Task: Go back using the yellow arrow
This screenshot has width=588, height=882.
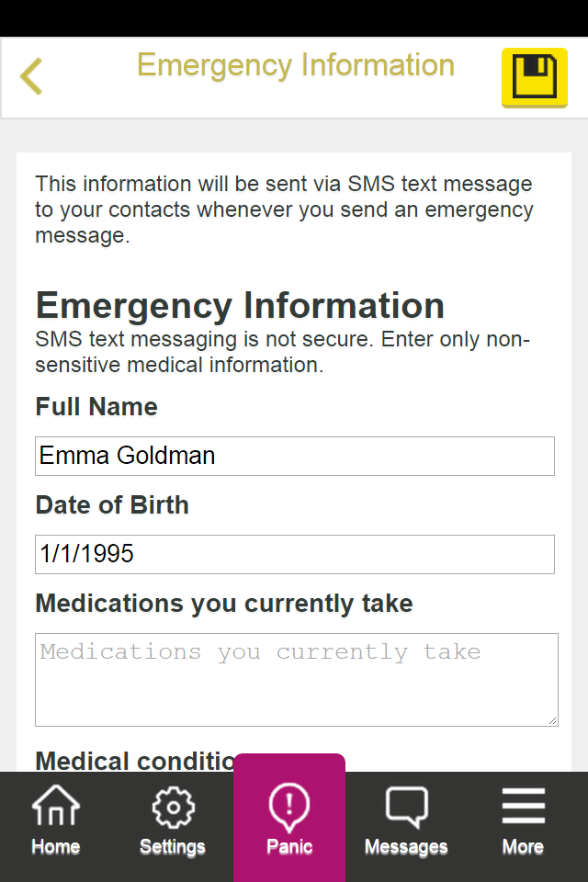Action: coord(32,76)
